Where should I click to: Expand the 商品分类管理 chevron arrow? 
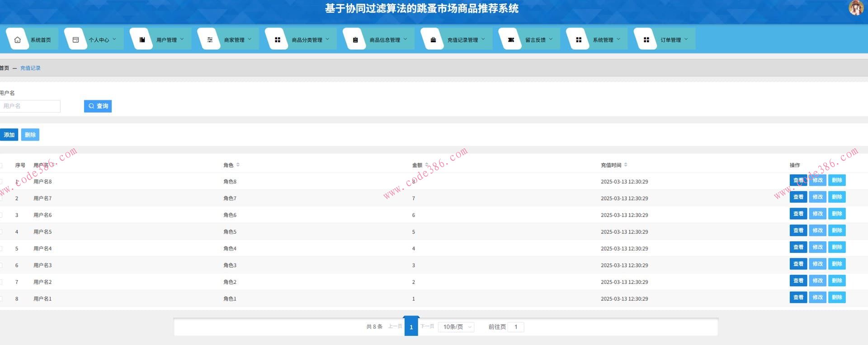(x=327, y=39)
